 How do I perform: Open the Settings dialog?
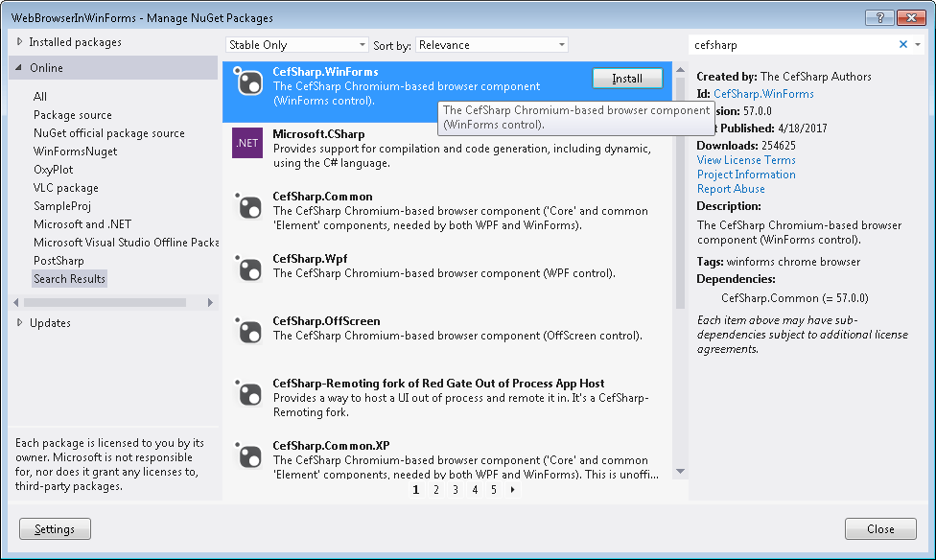coord(55,529)
